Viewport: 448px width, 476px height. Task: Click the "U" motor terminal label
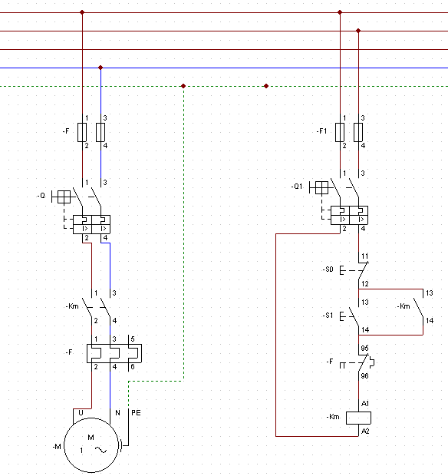click(x=81, y=413)
